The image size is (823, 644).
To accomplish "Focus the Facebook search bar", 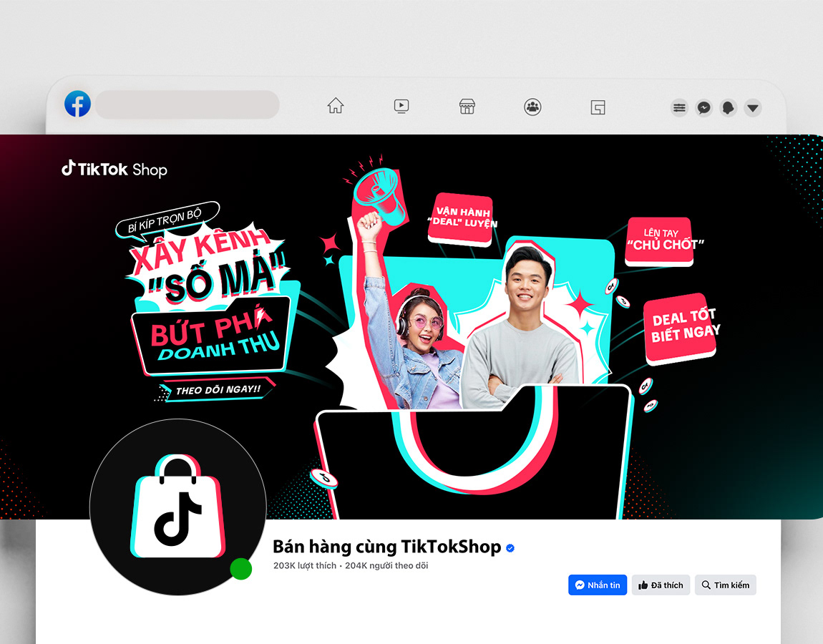I will [x=188, y=104].
